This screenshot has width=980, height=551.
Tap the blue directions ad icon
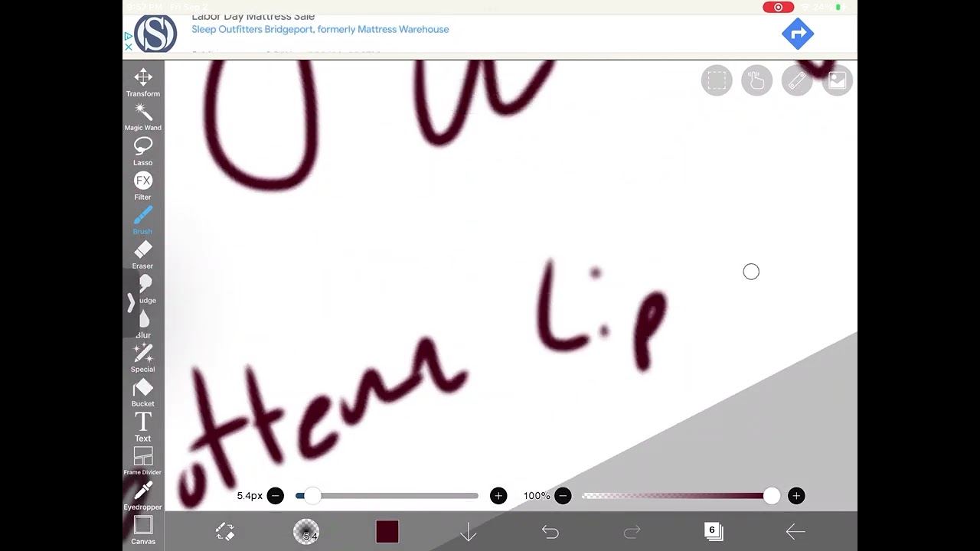click(798, 34)
